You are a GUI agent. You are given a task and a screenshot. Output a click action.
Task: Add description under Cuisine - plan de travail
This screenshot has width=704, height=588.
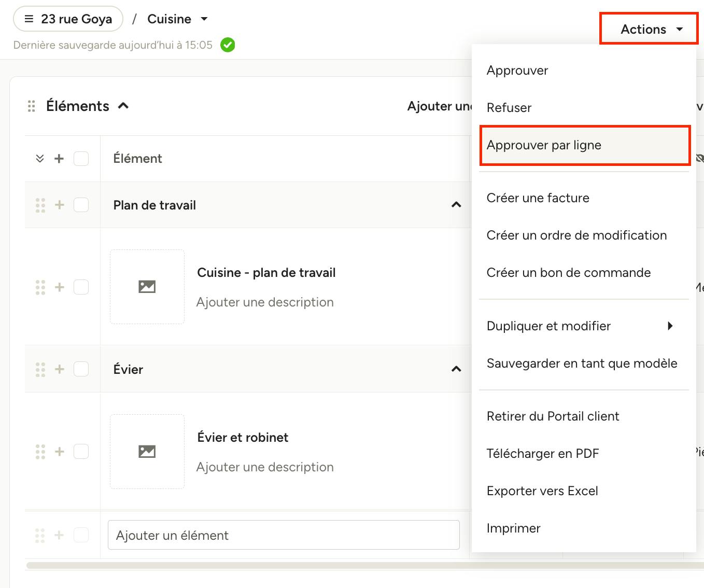point(265,302)
